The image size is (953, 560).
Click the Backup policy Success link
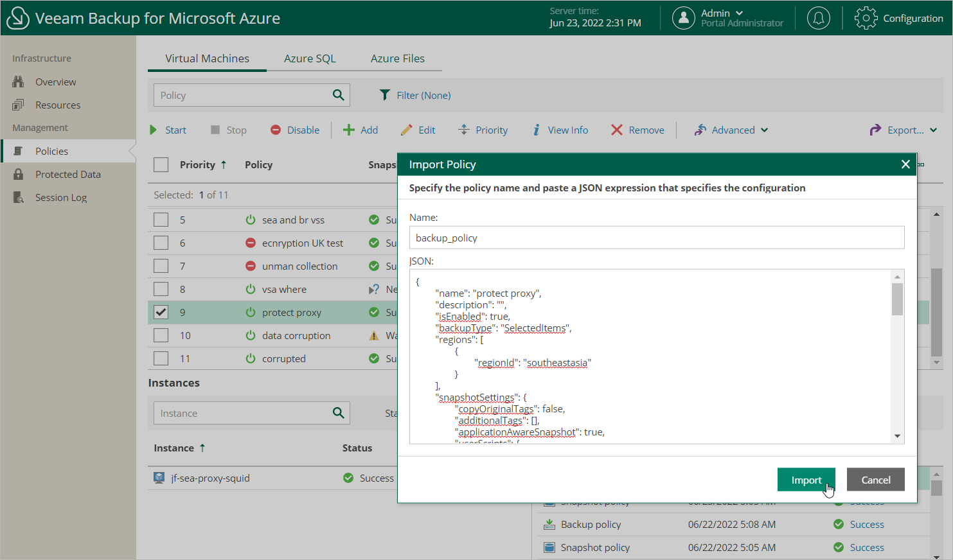pyautogui.click(x=867, y=525)
